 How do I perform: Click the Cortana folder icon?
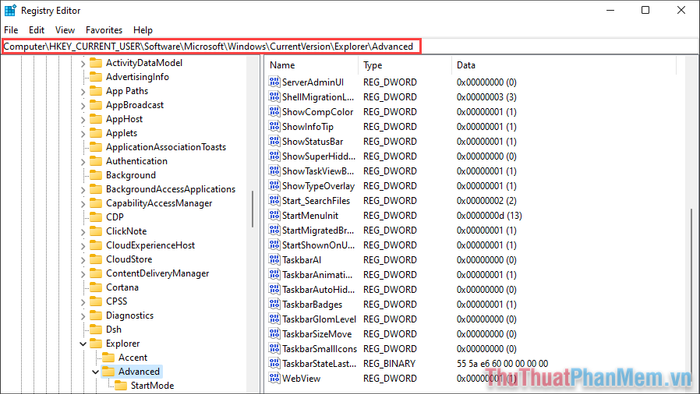tap(96, 287)
